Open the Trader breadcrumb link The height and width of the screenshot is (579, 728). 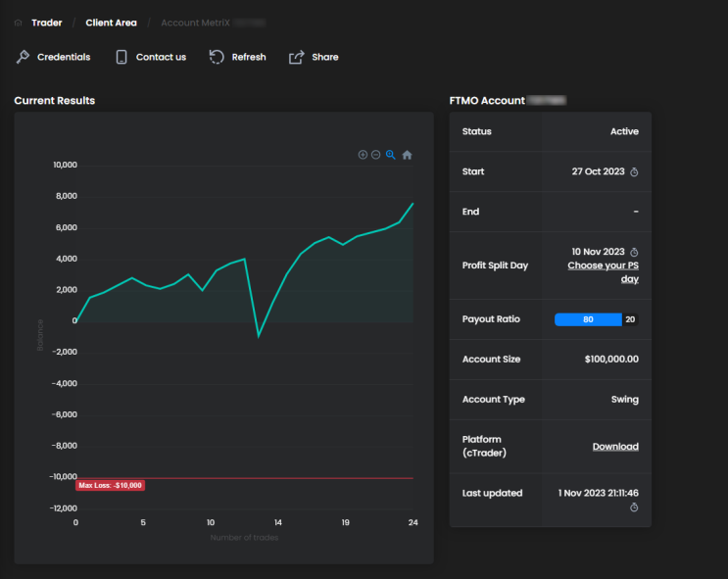(x=46, y=23)
